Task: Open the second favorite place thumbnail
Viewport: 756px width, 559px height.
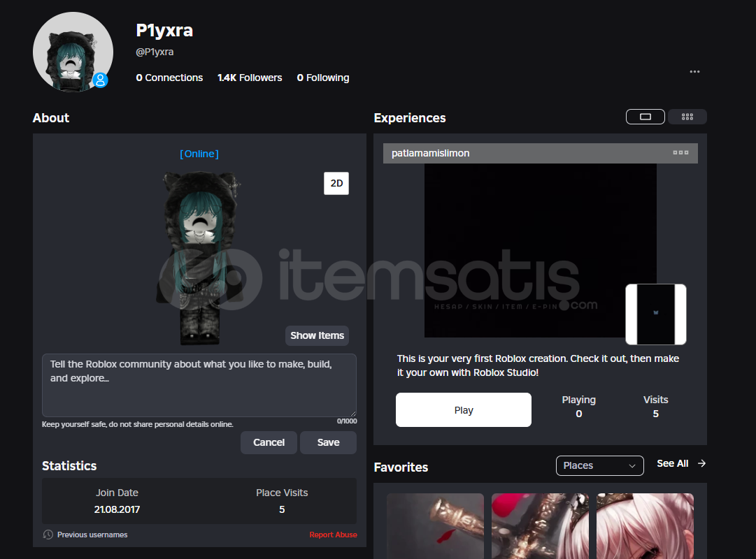Action: pos(540,525)
